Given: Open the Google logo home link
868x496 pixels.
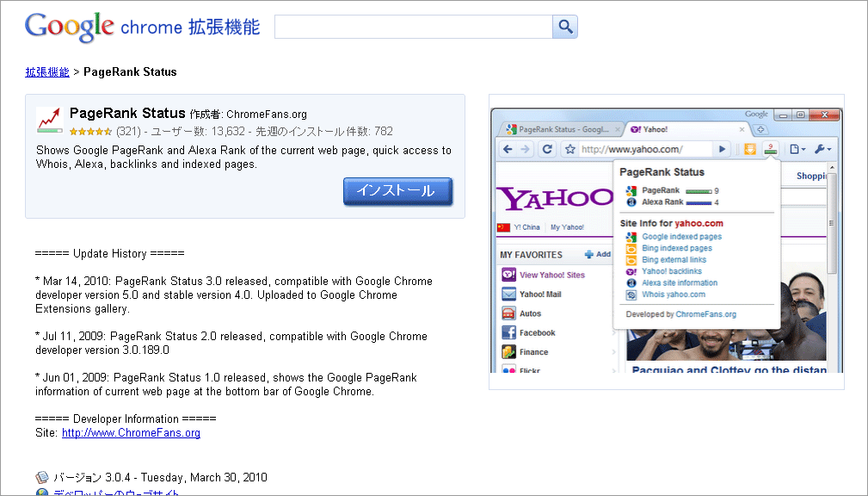Looking at the screenshot, I should coord(70,27).
